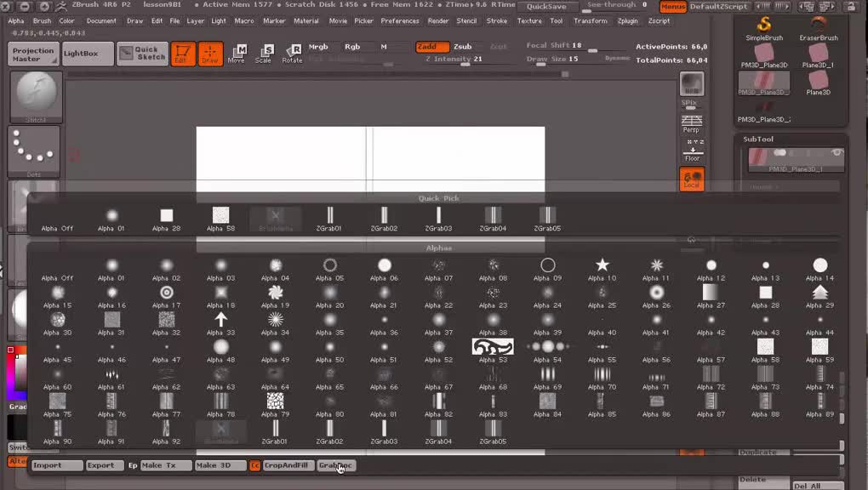
Task: Toggle the Floor grid display
Action: [x=692, y=151]
